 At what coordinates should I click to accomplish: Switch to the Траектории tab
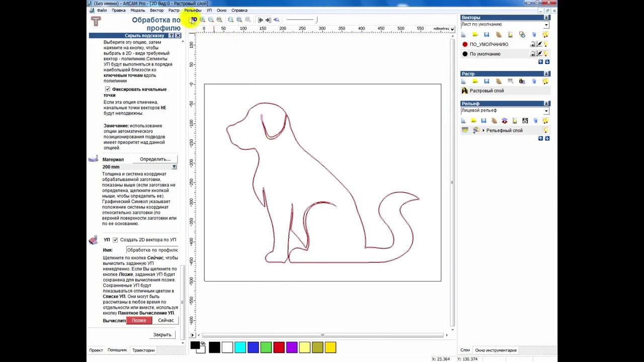pos(143,350)
